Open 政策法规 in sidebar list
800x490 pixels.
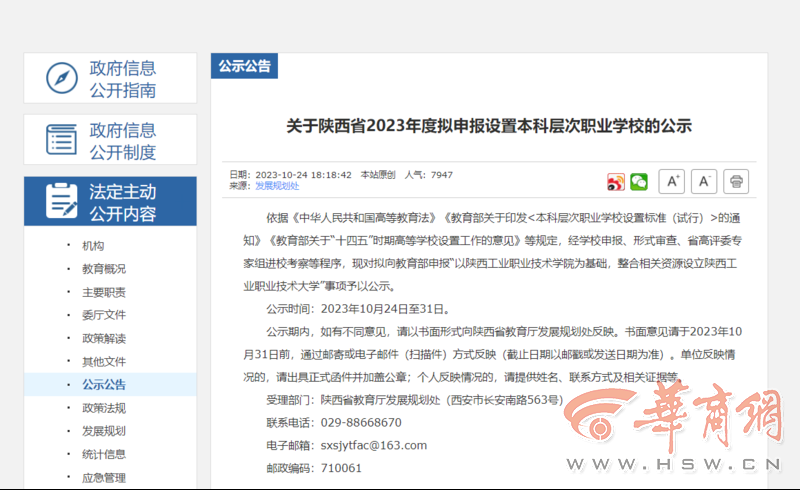[104, 408]
